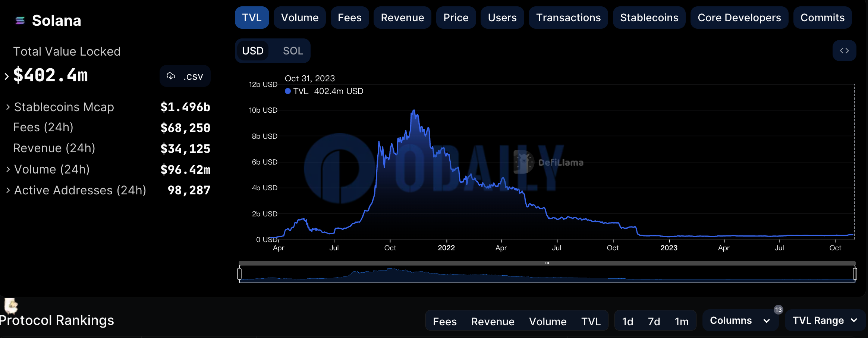The width and height of the screenshot is (868, 338).
Task: Select the TVL chart tab
Action: (x=252, y=18)
